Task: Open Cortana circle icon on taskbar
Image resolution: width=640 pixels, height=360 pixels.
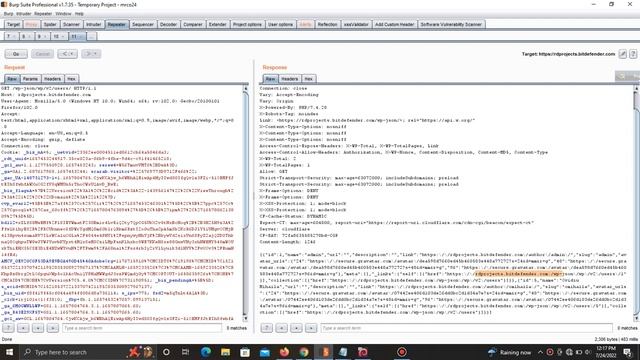Action: click(166, 352)
